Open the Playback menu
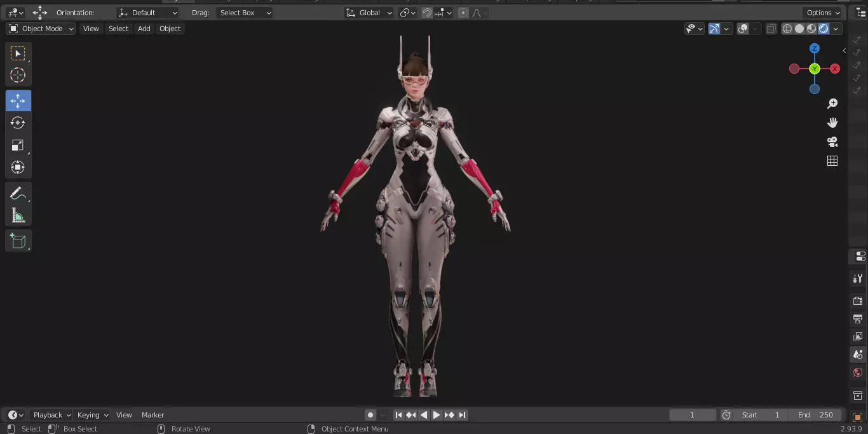Viewport: 868px width, 434px height. click(x=51, y=415)
